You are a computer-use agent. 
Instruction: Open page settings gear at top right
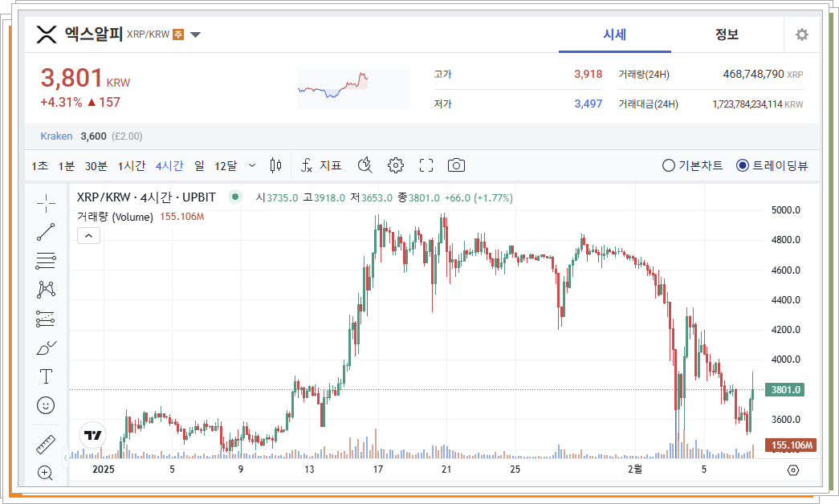pos(801,35)
